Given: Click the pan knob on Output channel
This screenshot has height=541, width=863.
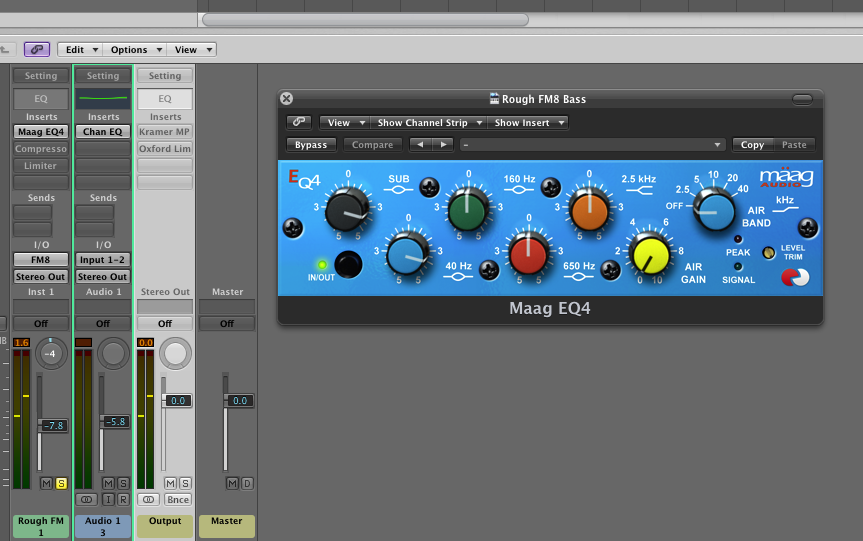Looking at the screenshot, I should pos(175,353).
